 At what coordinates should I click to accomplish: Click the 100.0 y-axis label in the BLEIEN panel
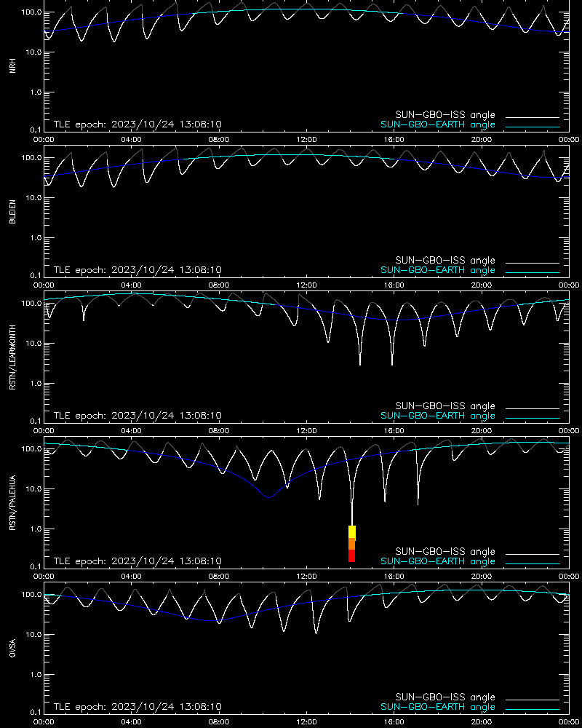coord(31,158)
